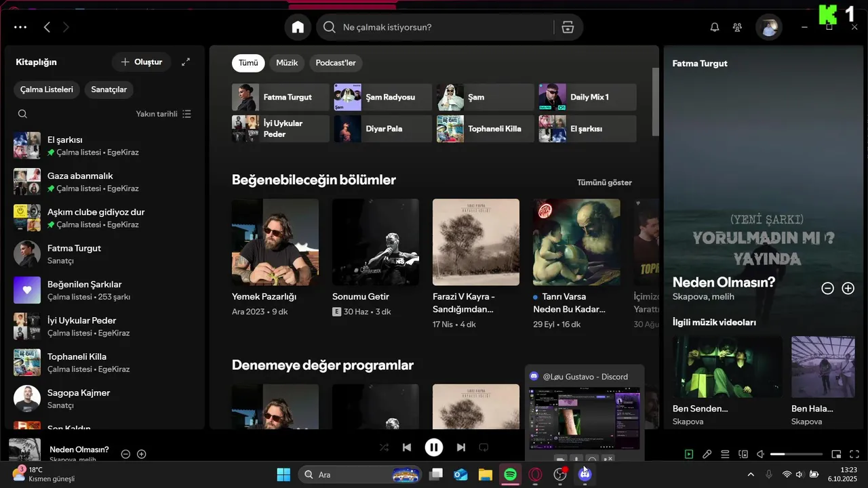Select the Müzik tab
The image size is (868, 488).
(x=287, y=63)
